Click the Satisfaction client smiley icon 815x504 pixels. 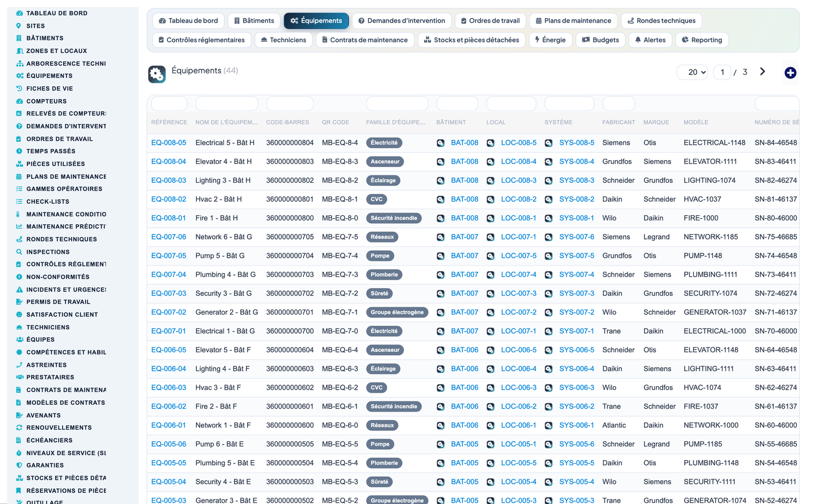[x=19, y=315]
